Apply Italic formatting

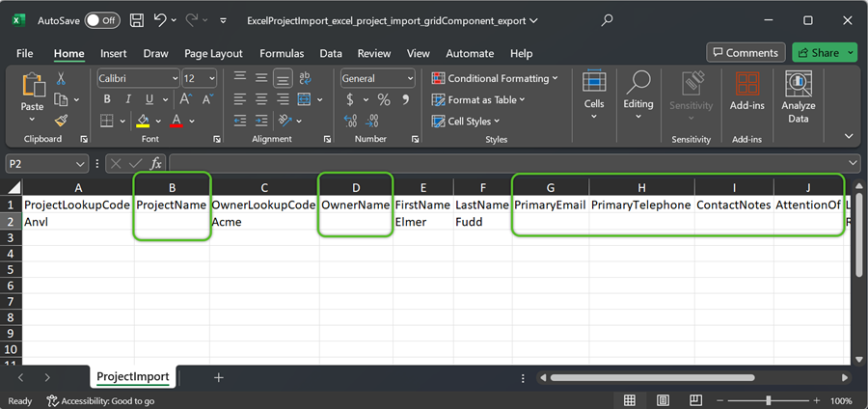(128, 99)
